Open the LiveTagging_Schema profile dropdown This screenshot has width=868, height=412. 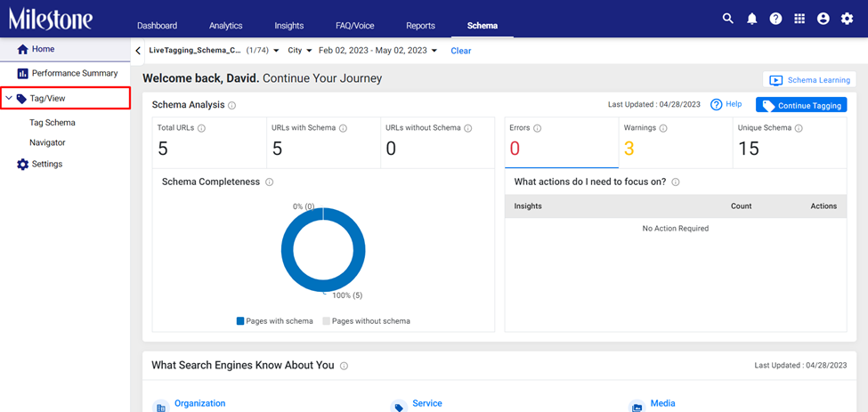pos(214,51)
